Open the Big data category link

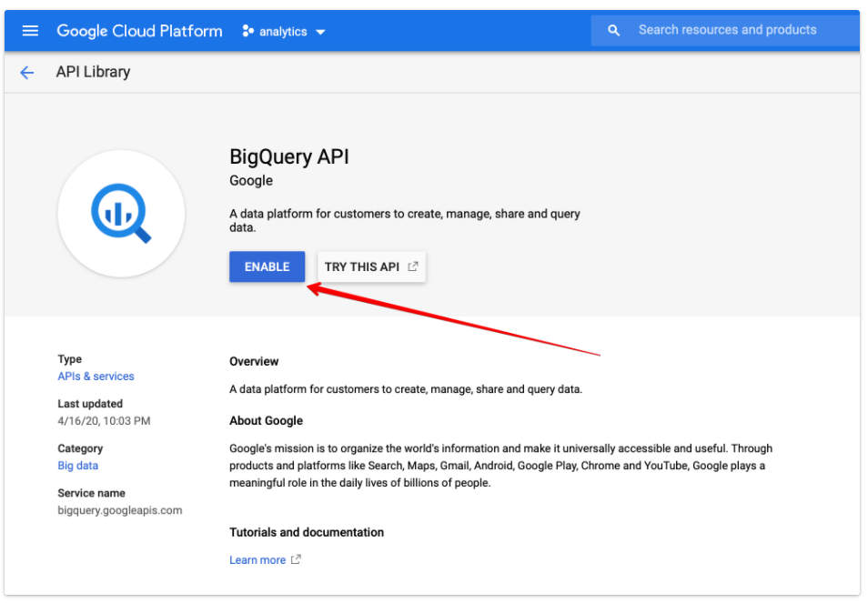click(x=78, y=466)
